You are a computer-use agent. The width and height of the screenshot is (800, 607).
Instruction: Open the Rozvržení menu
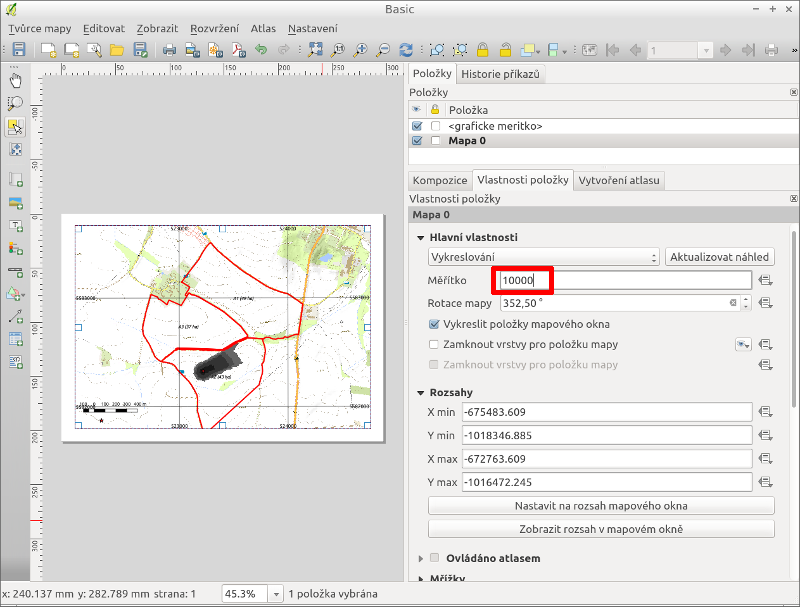point(215,29)
